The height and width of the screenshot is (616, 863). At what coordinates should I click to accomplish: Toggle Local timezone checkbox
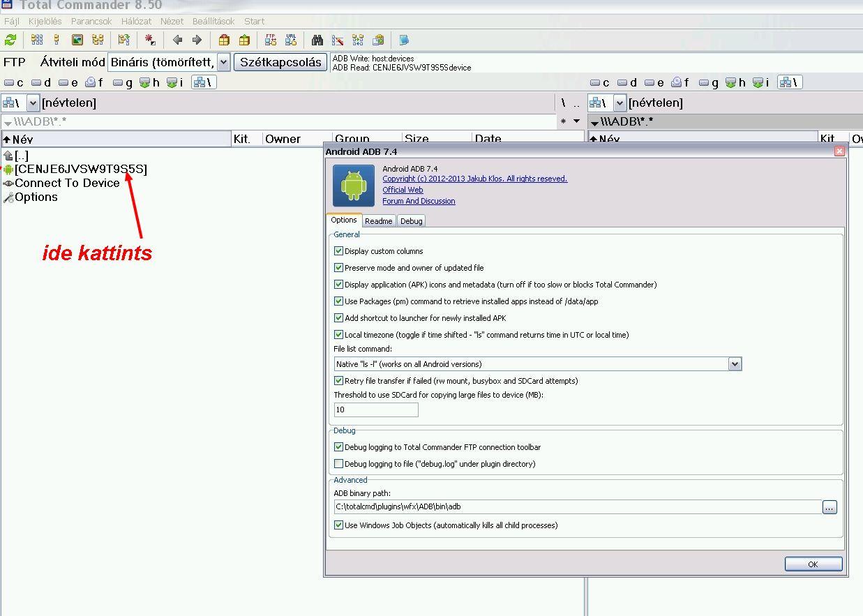click(x=339, y=335)
